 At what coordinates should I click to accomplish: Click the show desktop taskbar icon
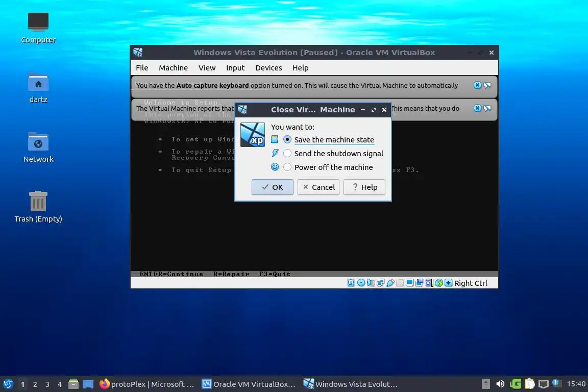pos(88,384)
